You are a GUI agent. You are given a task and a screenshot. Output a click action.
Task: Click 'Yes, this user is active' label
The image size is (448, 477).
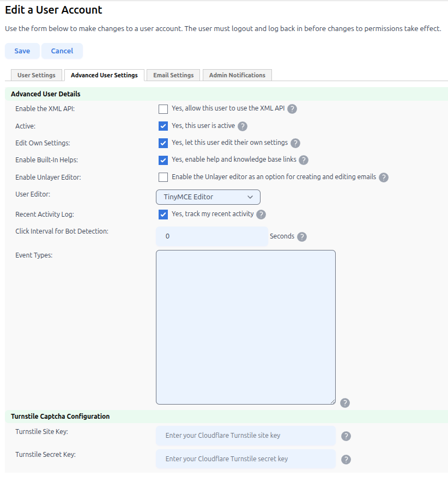tap(203, 126)
